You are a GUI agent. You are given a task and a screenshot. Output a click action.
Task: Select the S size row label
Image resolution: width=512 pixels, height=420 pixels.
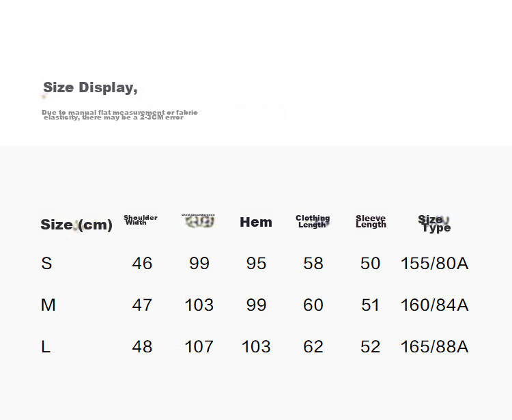click(x=46, y=263)
